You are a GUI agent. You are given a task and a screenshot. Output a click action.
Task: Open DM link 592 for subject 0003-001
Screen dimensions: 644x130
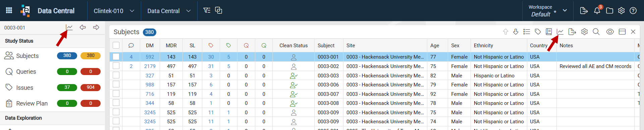pyautogui.click(x=150, y=57)
